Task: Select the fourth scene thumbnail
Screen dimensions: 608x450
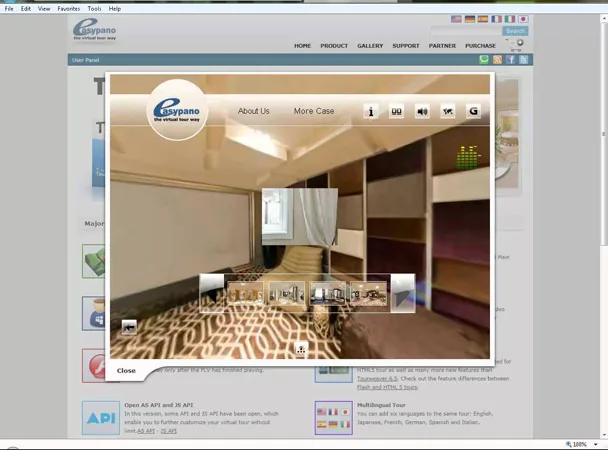Action: (x=368, y=294)
